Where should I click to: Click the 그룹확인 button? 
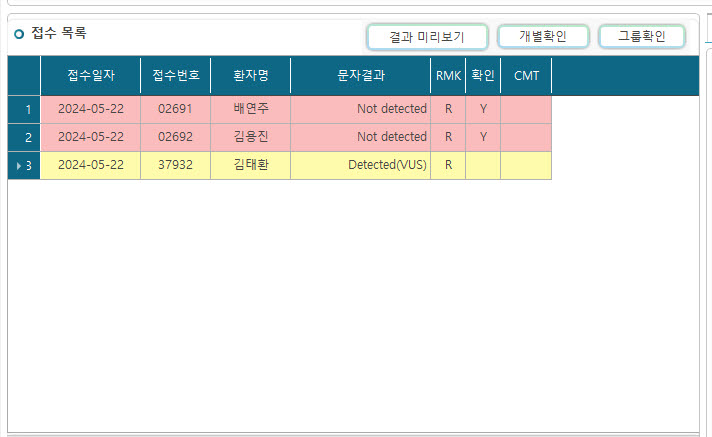click(x=642, y=36)
